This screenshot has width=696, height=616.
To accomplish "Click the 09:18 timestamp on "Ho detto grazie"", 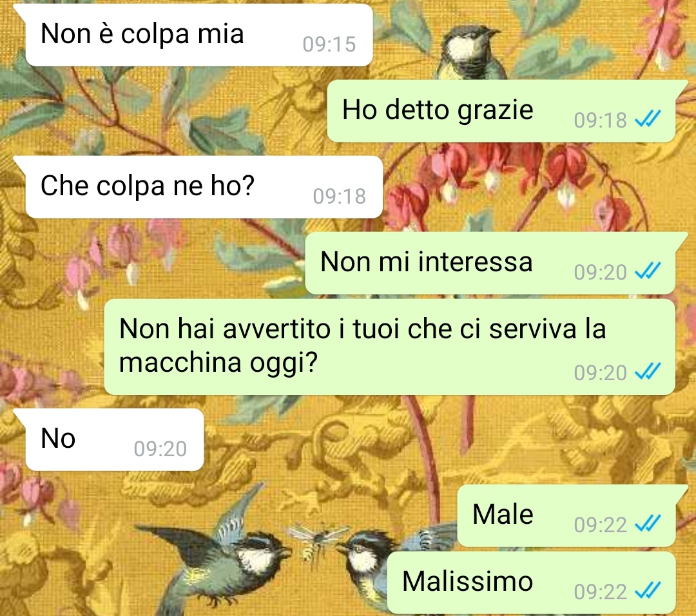I will [600, 120].
